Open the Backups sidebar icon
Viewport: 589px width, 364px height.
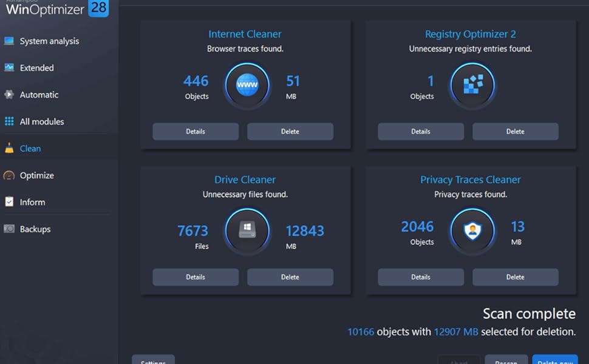pos(9,229)
